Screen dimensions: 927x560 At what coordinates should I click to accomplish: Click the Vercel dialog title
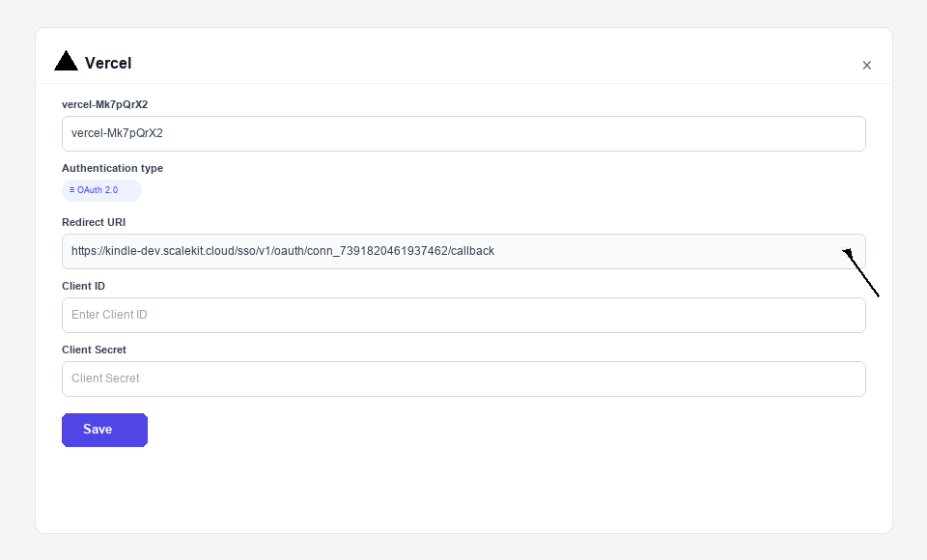107,63
